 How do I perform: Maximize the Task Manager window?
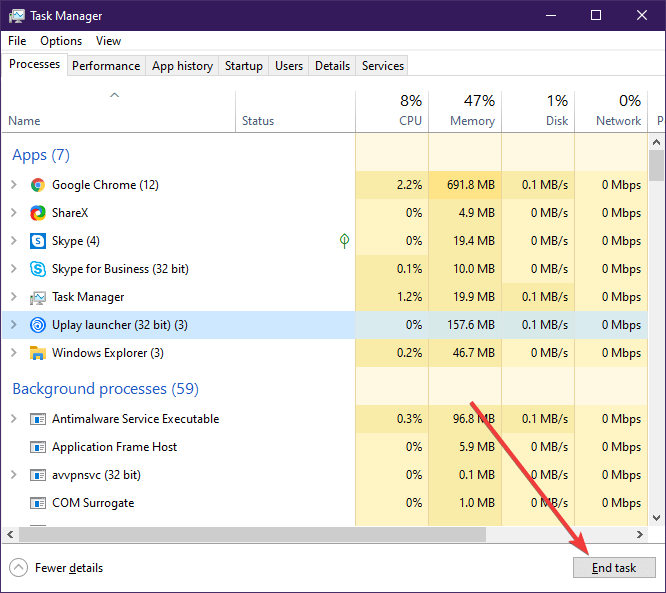tap(596, 16)
